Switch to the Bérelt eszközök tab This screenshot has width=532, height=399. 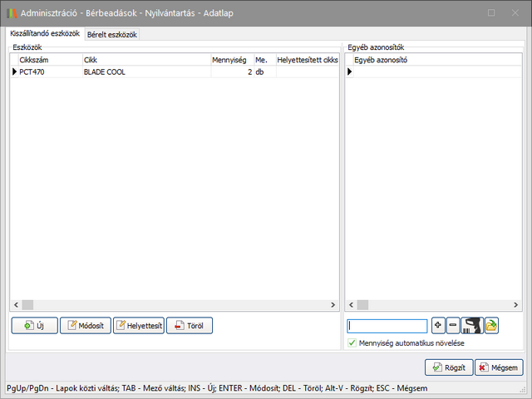coord(113,34)
